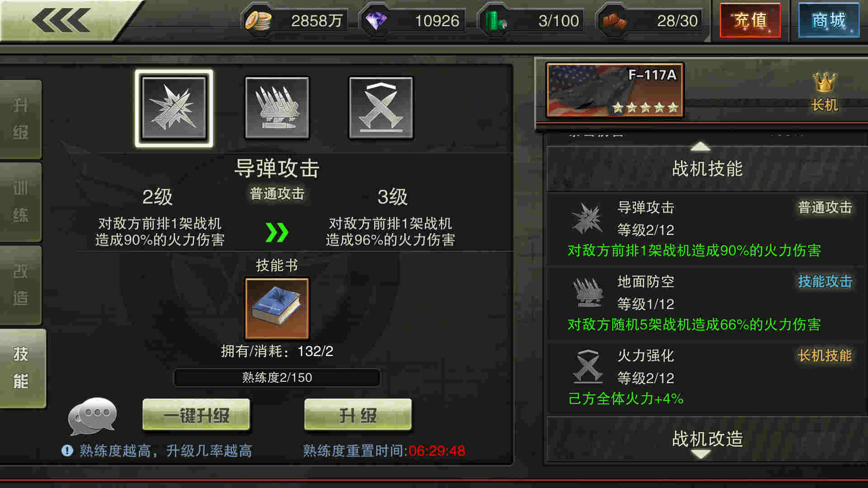Viewport: 868px width, 488px height.
Task: Select the ground air-defense skill icon
Action: click(x=277, y=108)
